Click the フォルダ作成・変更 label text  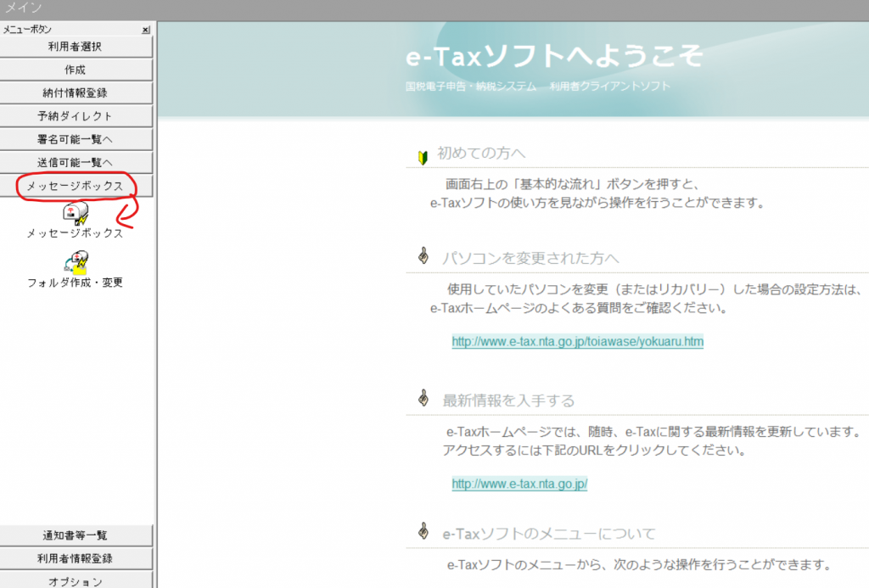pyautogui.click(x=76, y=283)
